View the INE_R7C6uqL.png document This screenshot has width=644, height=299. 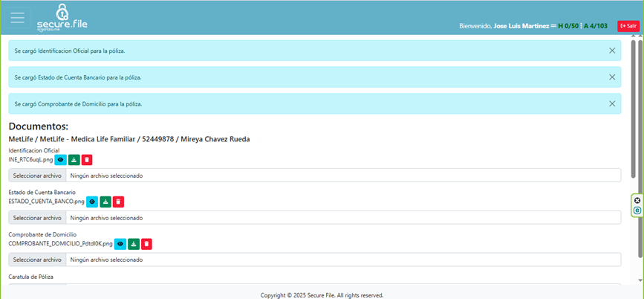coord(61,159)
